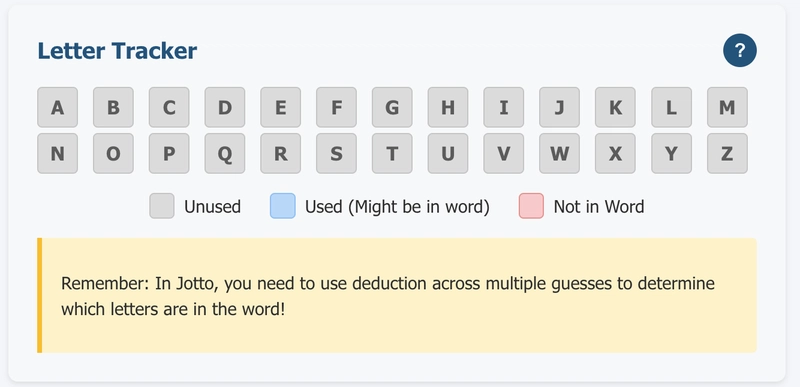Toggle letter K tile

pyautogui.click(x=615, y=107)
